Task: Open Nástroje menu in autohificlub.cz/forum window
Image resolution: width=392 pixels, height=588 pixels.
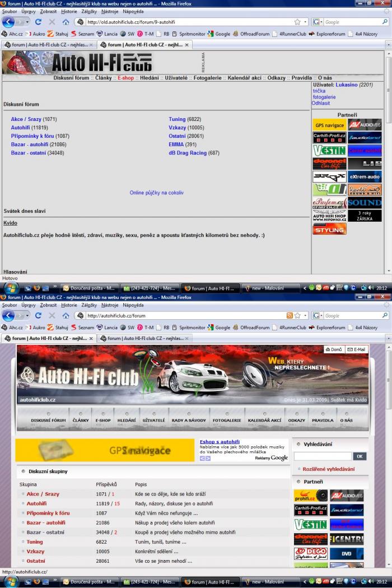Action: tap(110, 305)
